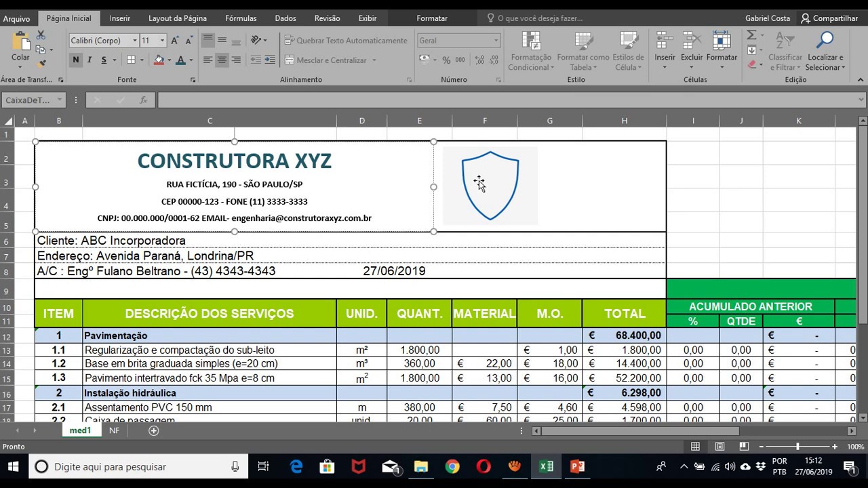868x488 pixels.
Task: Decrease the indent level
Action: (255, 60)
